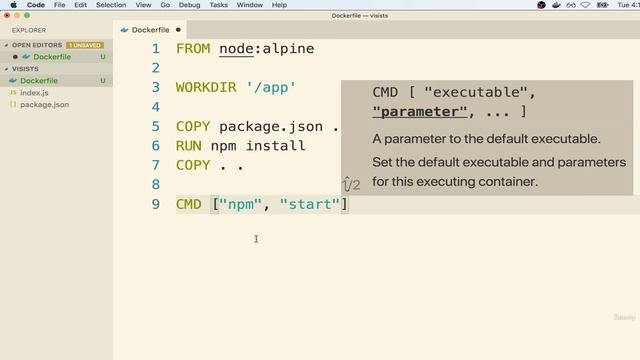640x360 pixels.
Task: Open the Selection menu
Action: click(x=111, y=5)
